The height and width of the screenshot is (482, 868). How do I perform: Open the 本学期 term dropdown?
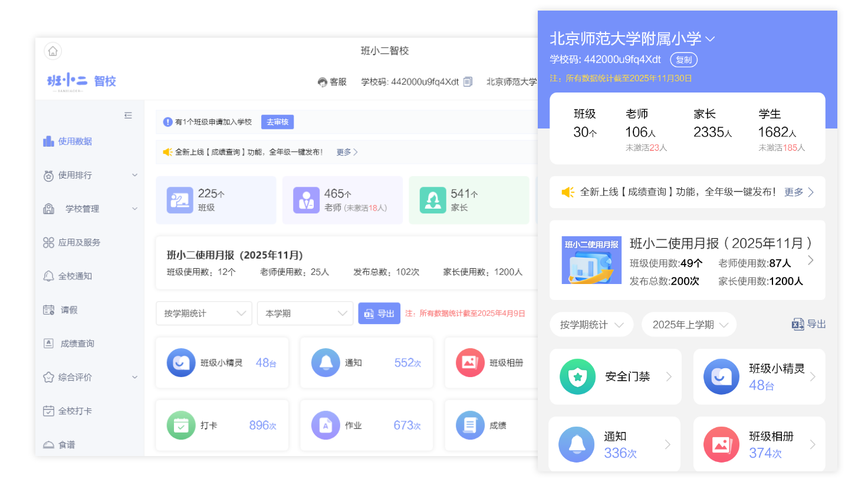[305, 313]
